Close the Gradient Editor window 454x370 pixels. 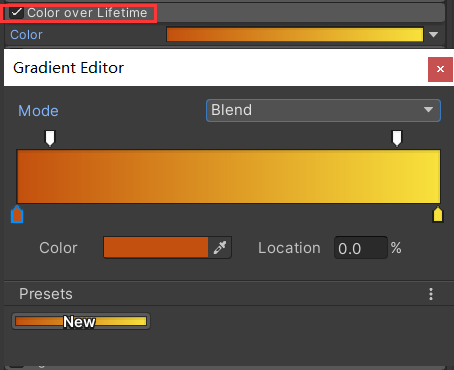[440, 69]
